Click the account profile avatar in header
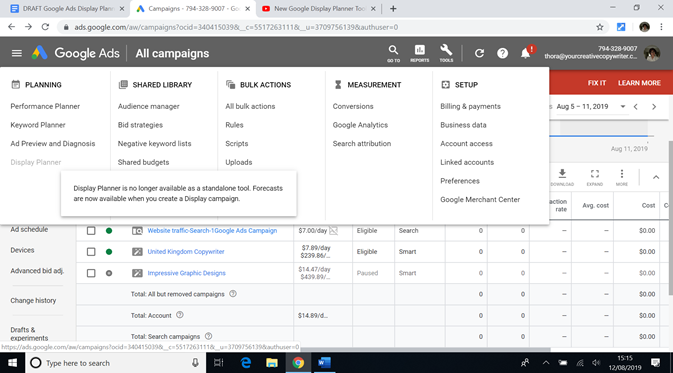Viewport: 673px width, 373px height. [x=652, y=53]
